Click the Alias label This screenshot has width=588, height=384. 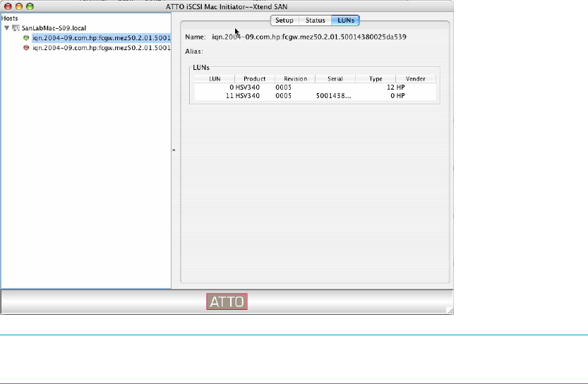coord(194,52)
